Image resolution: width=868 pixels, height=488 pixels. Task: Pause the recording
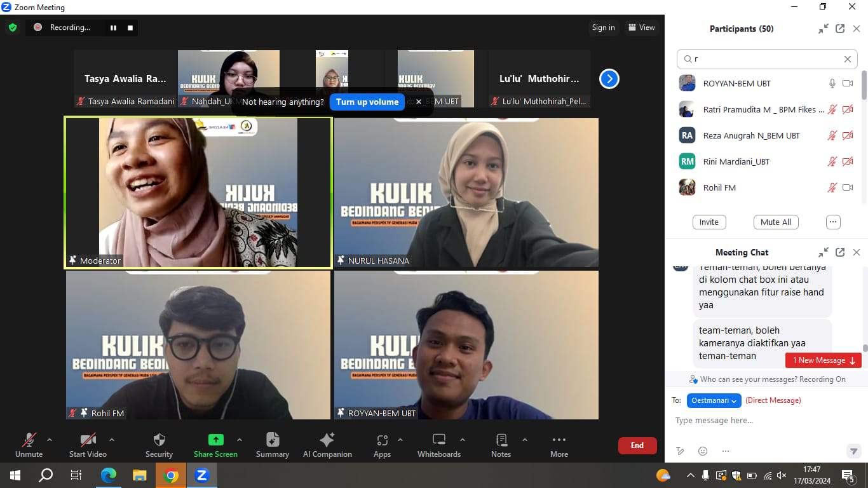coord(114,27)
